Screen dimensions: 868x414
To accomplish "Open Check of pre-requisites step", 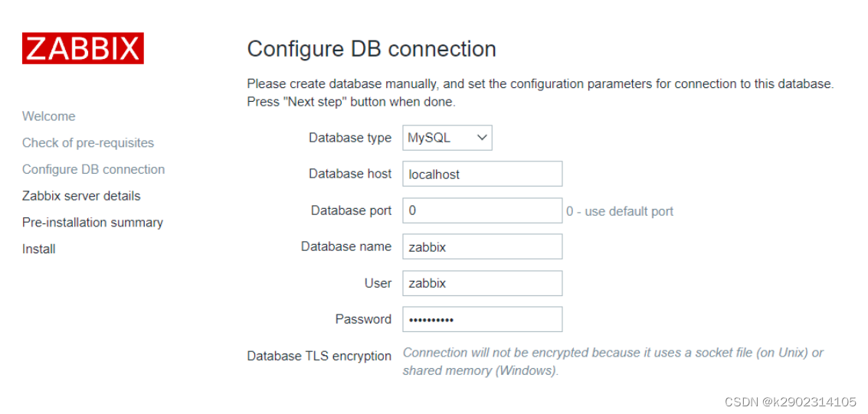I will [x=88, y=143].
